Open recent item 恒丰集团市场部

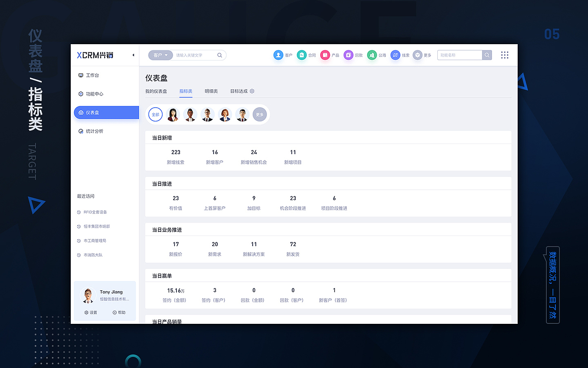[x=93, y=226]
